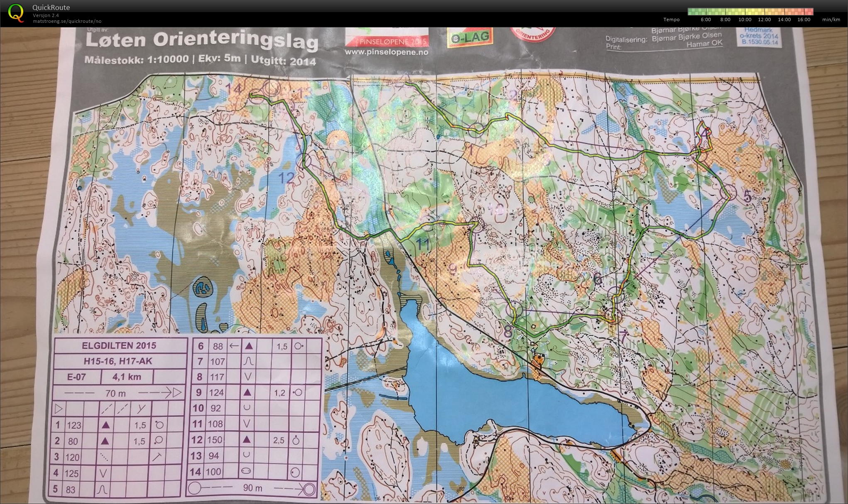
Task: Click control number 5 on the map
Action: (748, 196)
